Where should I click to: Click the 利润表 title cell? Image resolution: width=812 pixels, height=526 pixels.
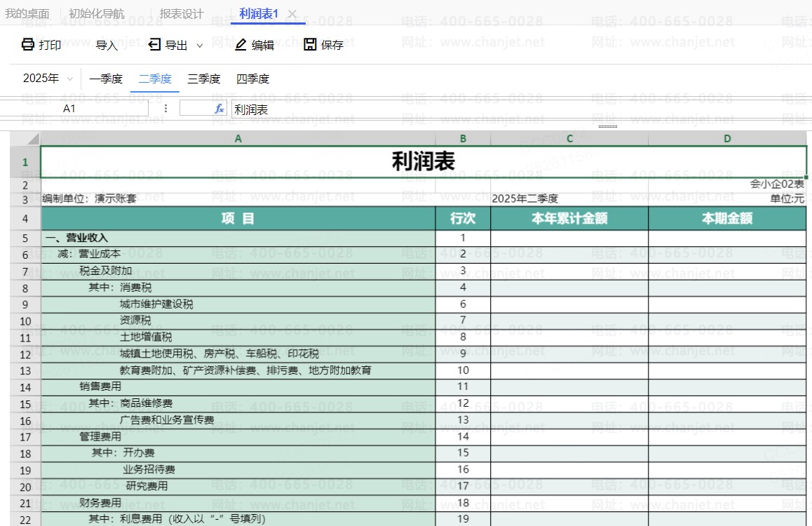click(x=424, y=161)
